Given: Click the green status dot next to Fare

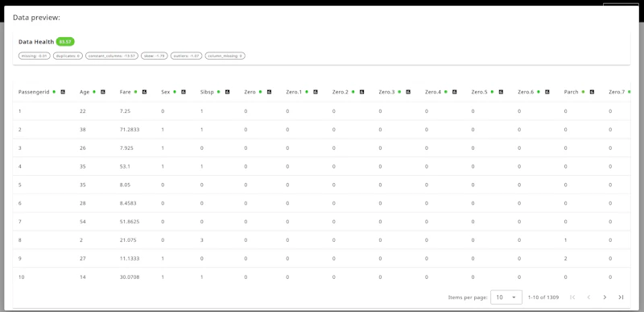Looking at the screenshot, I should pyautogui.click(x=135, y=92).
